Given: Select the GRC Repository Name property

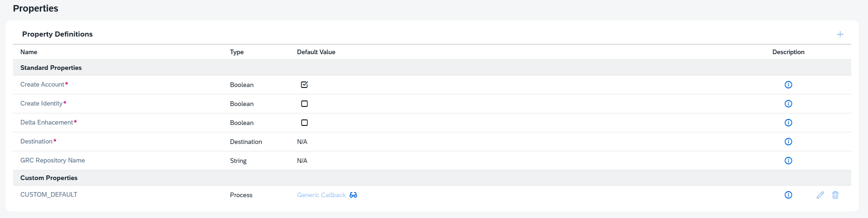Looking at the screenshot, I should (52, 160).
